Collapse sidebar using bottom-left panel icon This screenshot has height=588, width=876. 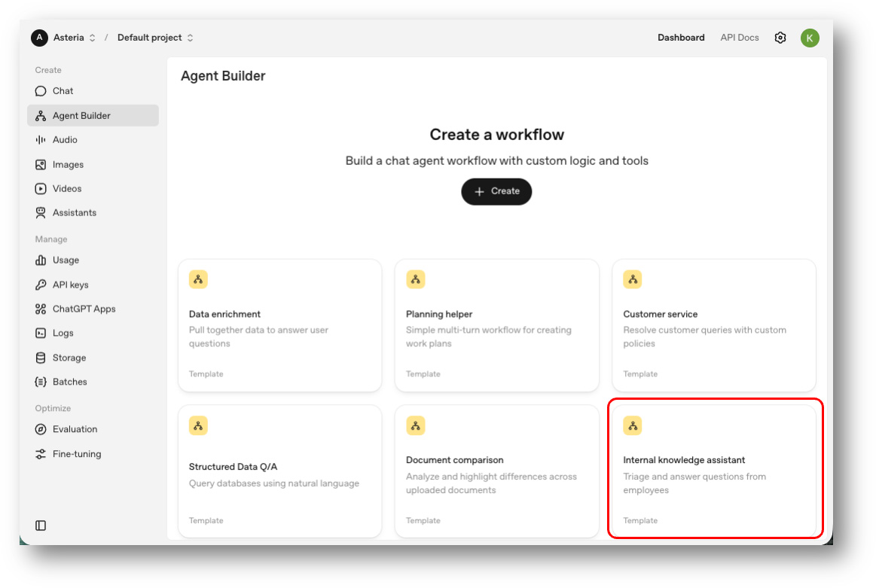pos(41,526)
